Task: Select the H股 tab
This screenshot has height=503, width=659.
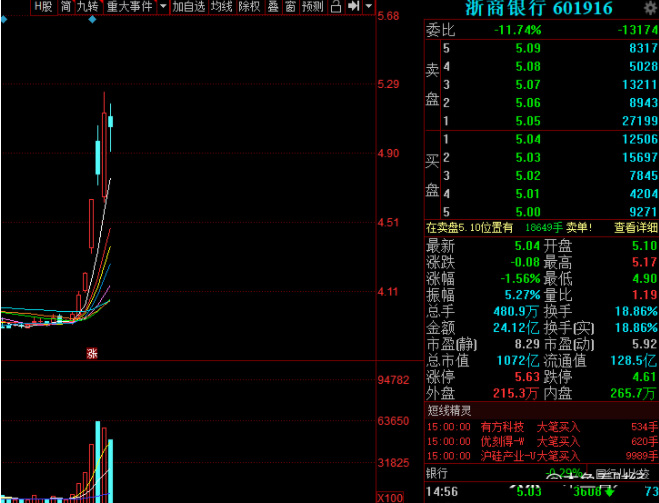Action: tap(43, 7)
